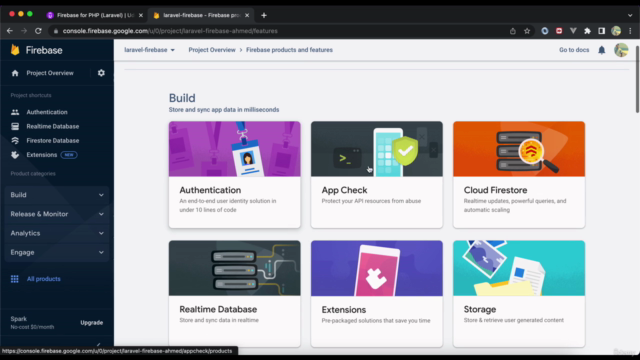Bookmark this page with star icon
640x360 pixels.
pyautogui.click(x=527, y=31)
